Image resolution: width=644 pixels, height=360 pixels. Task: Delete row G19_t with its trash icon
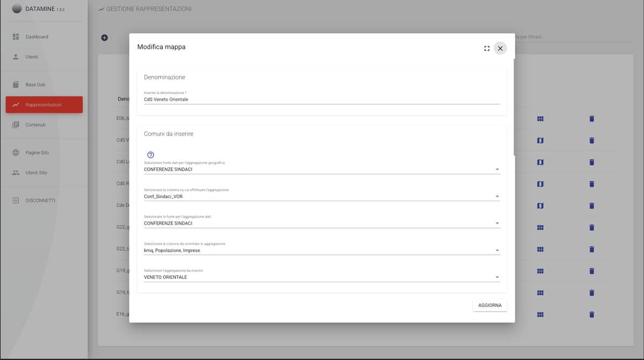pyautogui.click(x=592, y=293)
